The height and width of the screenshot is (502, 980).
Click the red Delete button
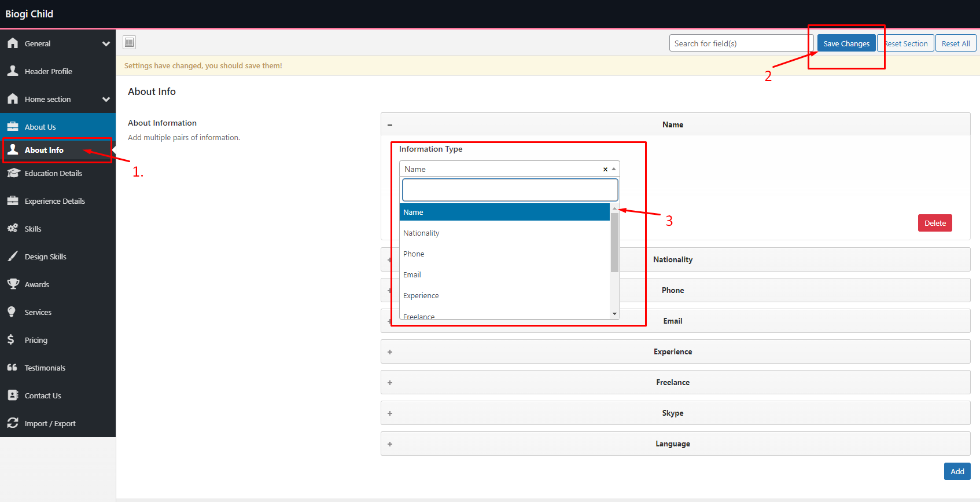coord(934,223)
